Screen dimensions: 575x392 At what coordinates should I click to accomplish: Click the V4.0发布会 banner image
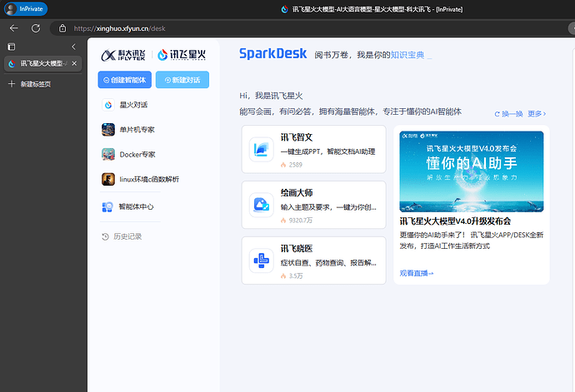472,171
